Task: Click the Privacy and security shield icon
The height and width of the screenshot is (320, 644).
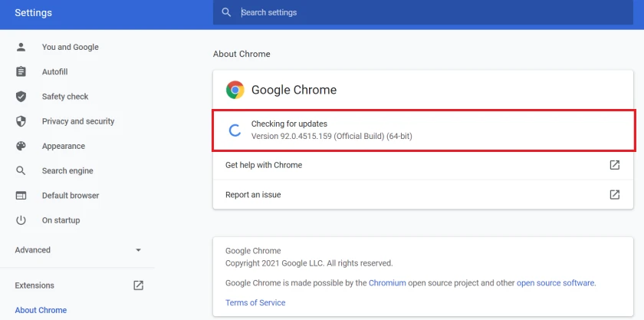Action: coord(21,121)
